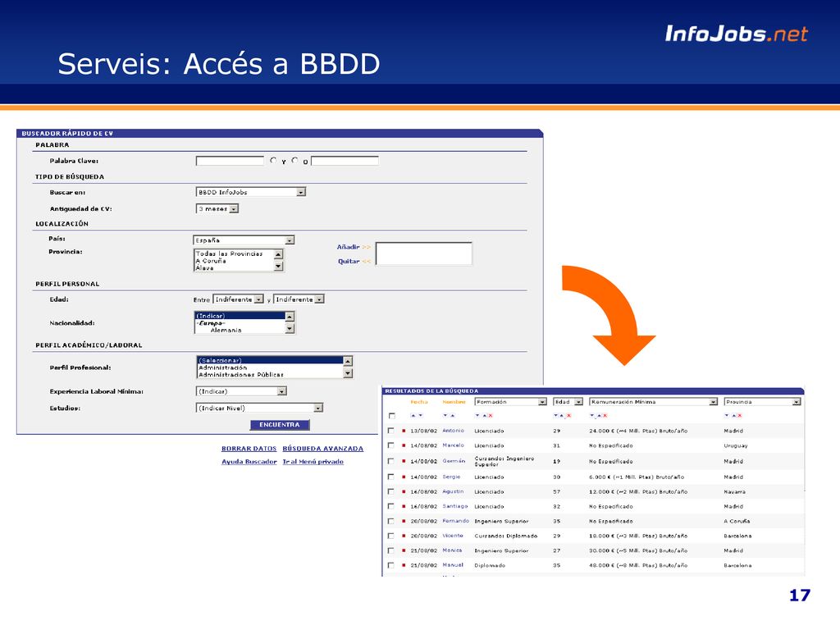This screenshot has height=630, width=840.
Task: Click the Perfil Profesional list scroll-up arrow
Action: click(x=348, y=361)
